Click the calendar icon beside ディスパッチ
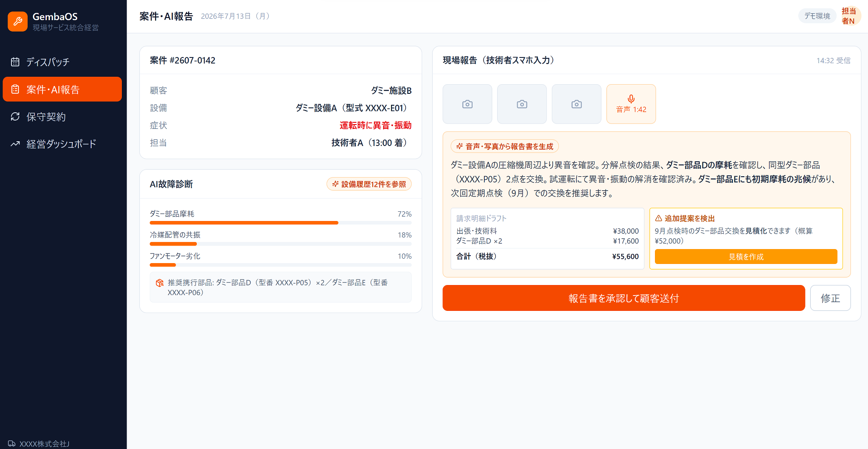Image resolution: width=868 pixels, height=449 pixels. (15, 62)
